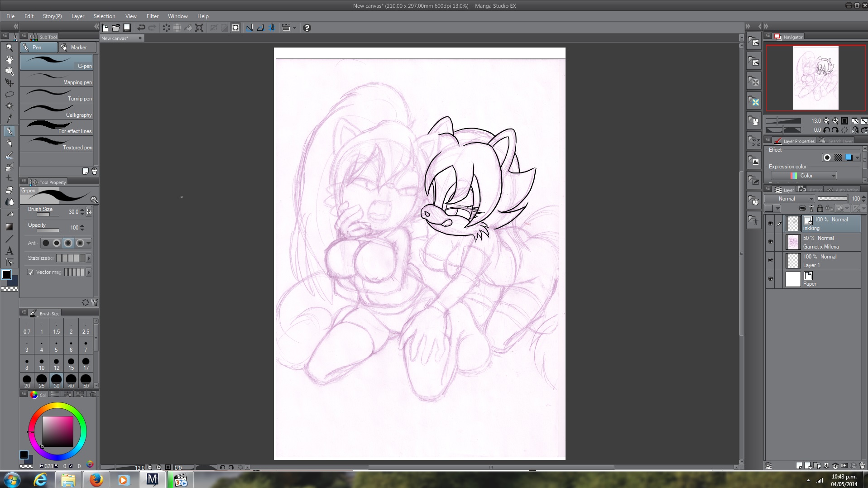Click the main drawing color swatch

(6, 274)
